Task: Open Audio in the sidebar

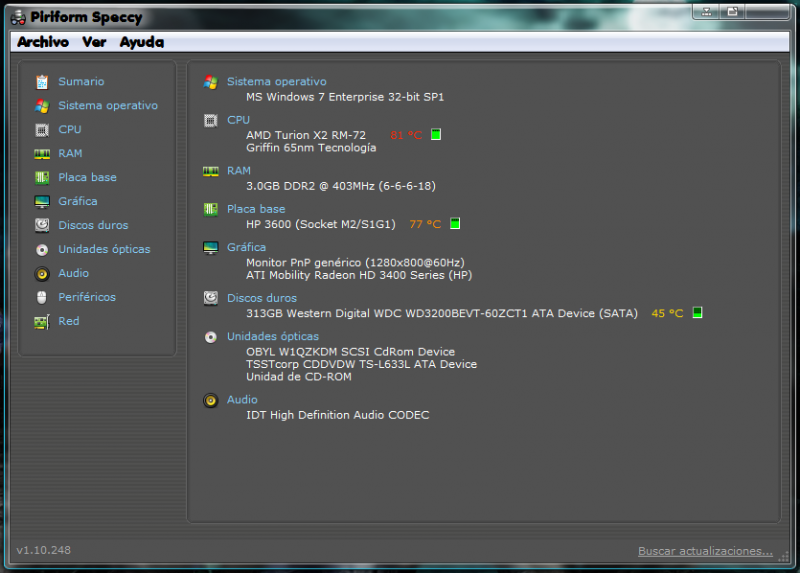Action: tap(73, 273)
